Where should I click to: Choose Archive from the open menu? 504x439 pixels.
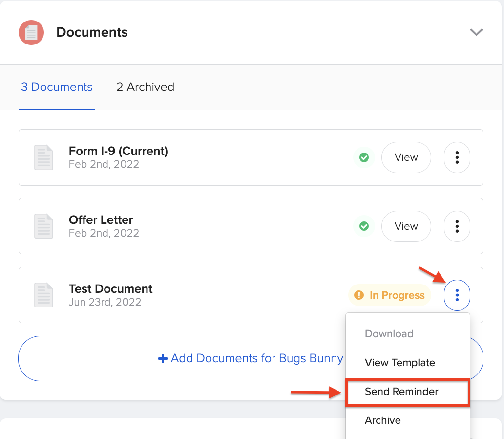click(383, 420)
